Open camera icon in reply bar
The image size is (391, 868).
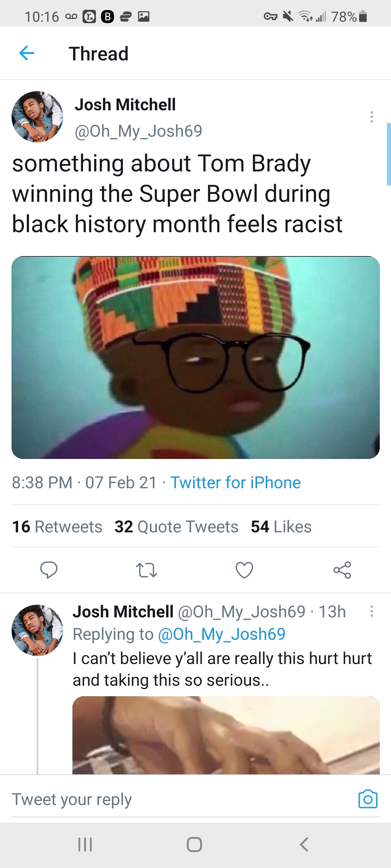click(368, 799)
